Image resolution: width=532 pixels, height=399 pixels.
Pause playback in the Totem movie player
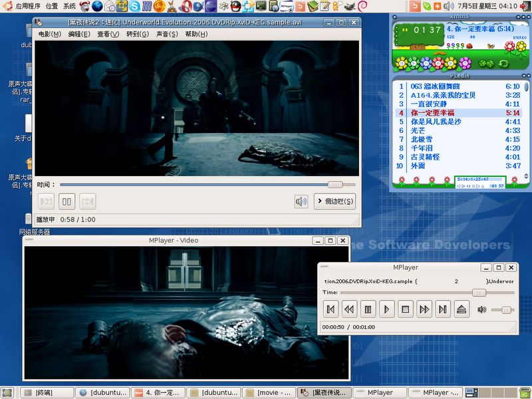[67, 201]
